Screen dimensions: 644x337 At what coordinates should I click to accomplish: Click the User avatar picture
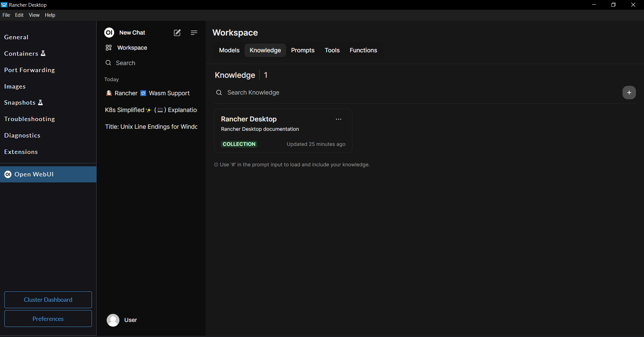tap(113, 320)
